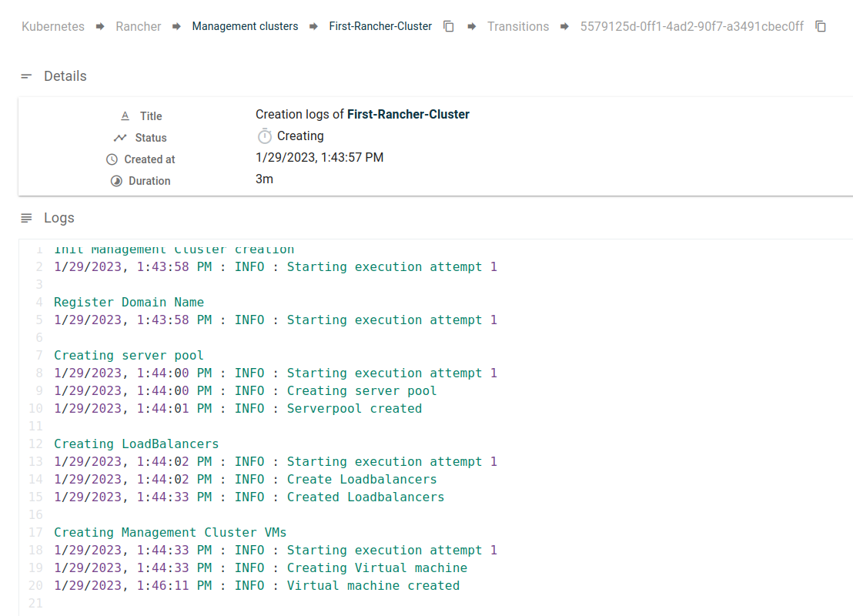Click the arrow between Rancher and Management clusters
The height and width of the screenshot is (616, 853).
pyautogui.click(x=176, y=25)
